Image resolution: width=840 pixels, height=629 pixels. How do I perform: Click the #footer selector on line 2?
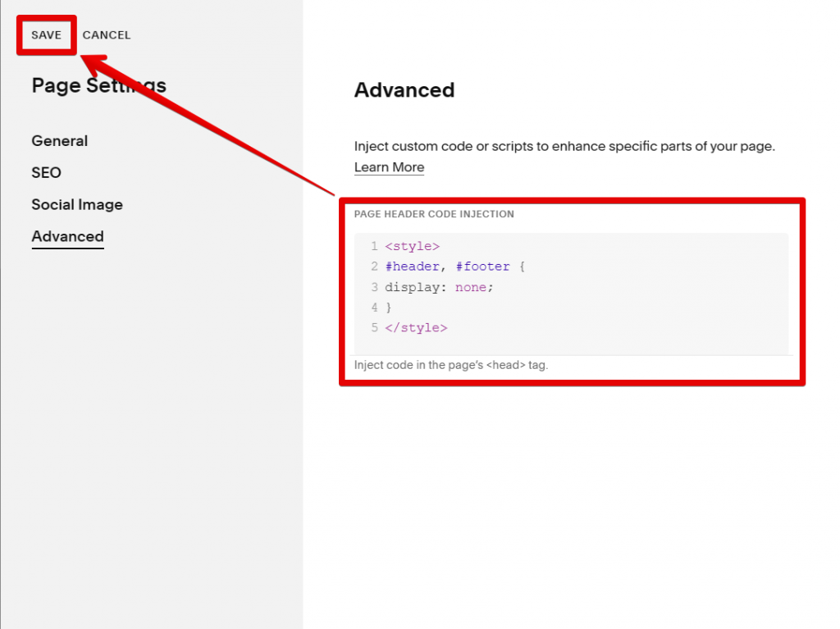pyautogui.click(x=483, y=266)
